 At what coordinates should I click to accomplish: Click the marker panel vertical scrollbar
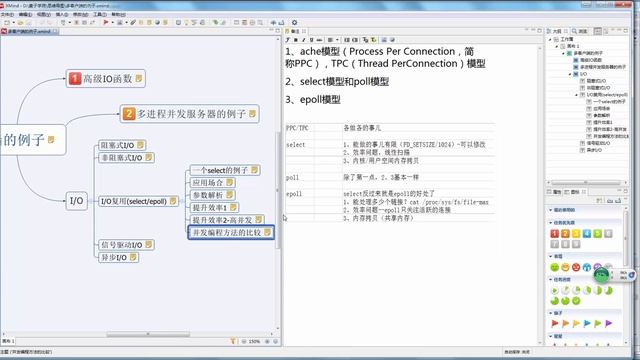click(x=626, y=239)
